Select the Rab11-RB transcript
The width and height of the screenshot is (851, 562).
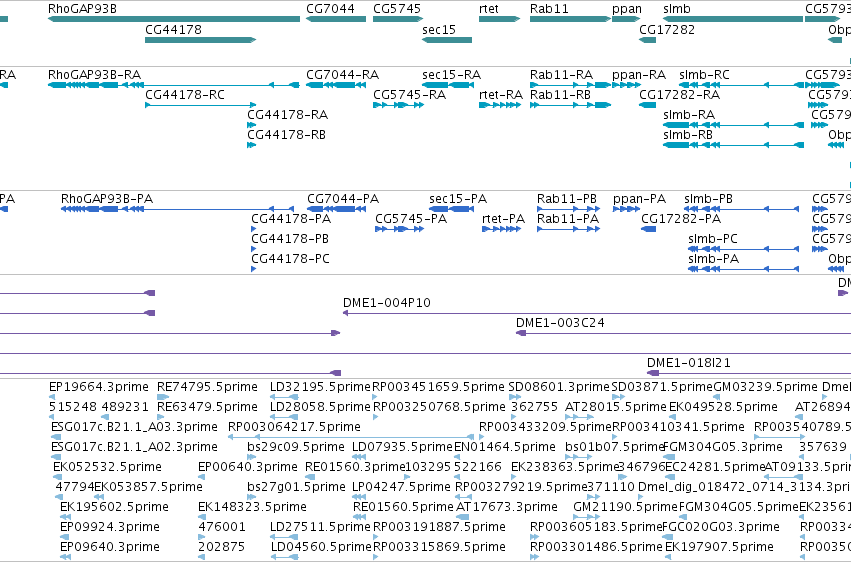click(570, 105)
